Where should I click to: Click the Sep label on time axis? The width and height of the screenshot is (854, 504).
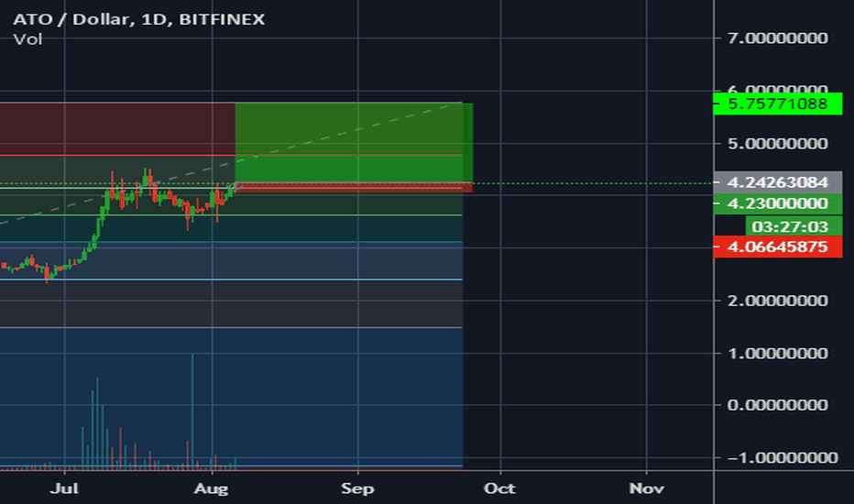(358, 488)
